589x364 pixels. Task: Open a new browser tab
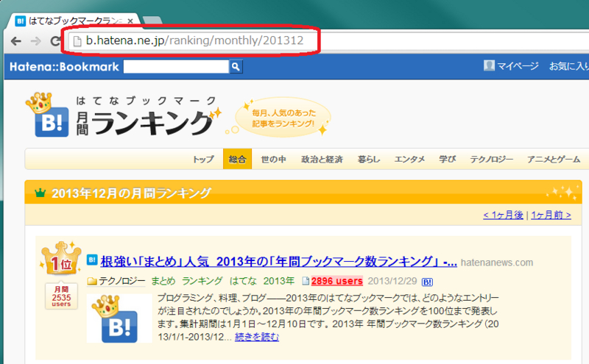click(152, 21)
